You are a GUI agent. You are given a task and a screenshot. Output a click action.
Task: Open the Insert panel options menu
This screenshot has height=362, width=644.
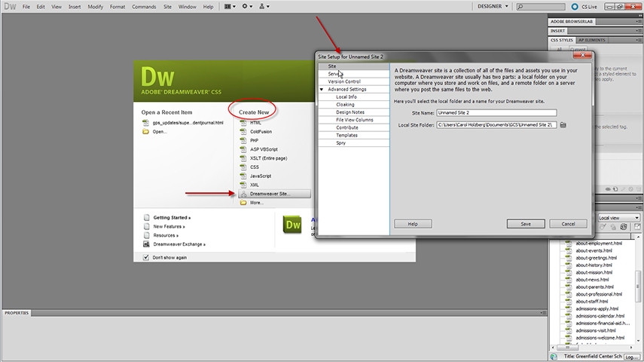click(638, 31)
